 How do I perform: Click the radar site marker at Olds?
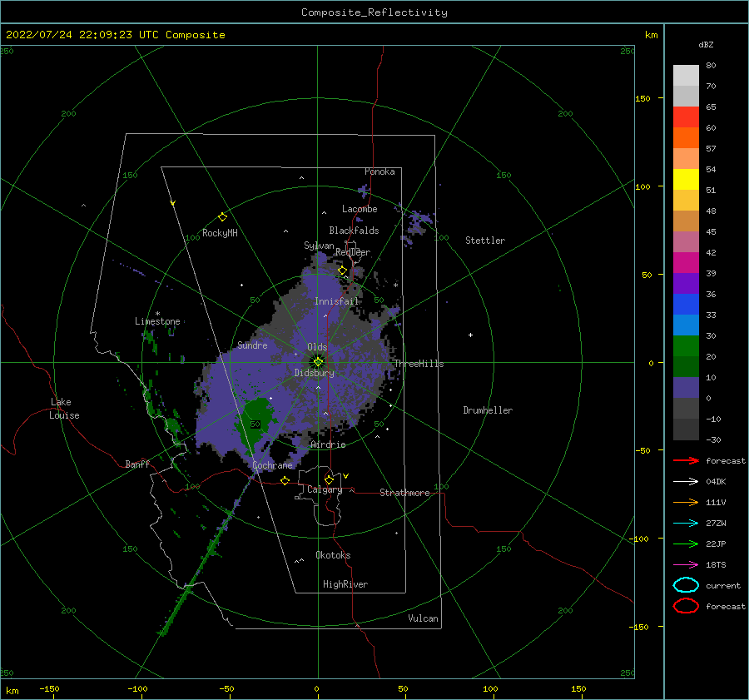point(318,362)
